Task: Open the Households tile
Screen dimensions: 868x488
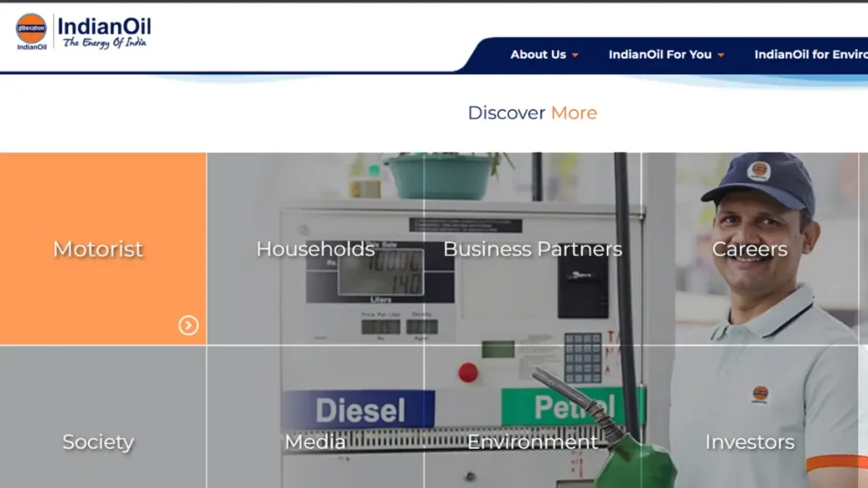Action: pos(315,249)
